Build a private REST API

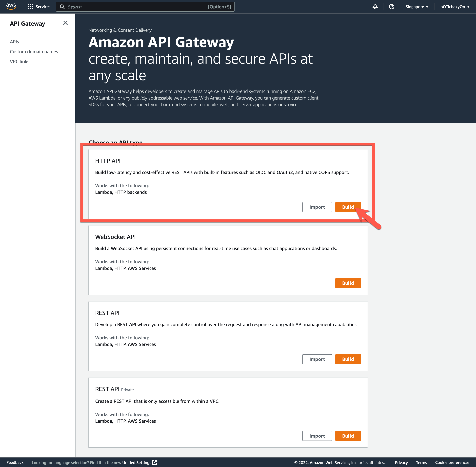348,436
